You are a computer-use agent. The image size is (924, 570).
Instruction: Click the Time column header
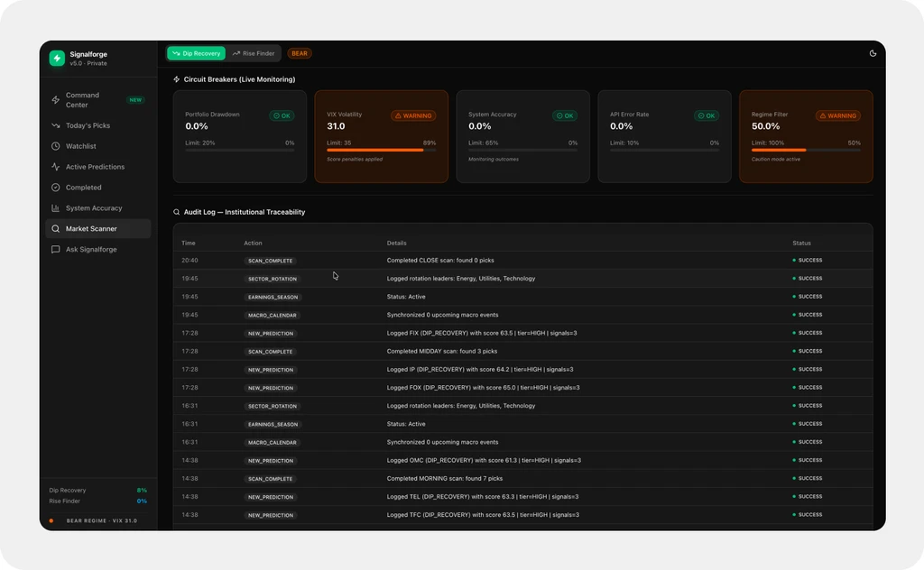[188, 243]
